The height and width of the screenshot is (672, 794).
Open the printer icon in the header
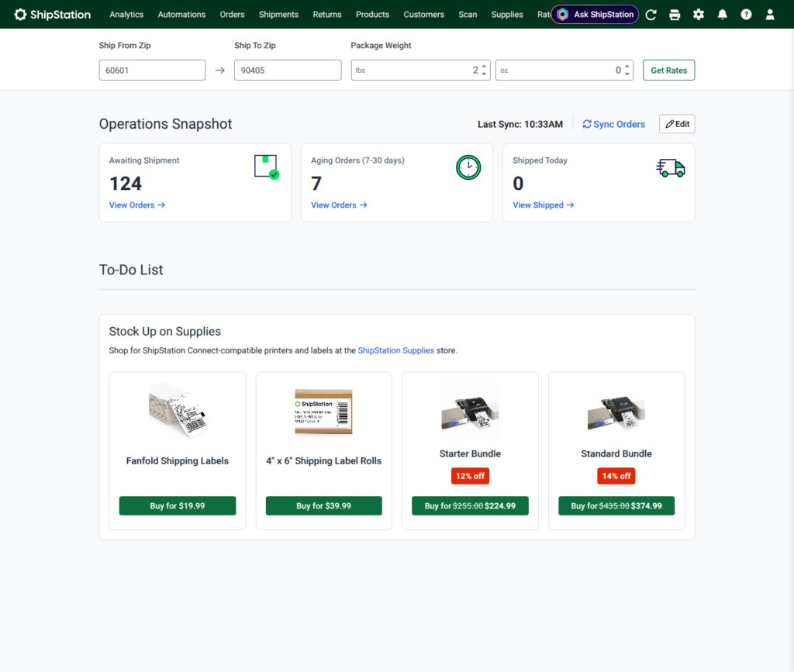coord(675,15)
